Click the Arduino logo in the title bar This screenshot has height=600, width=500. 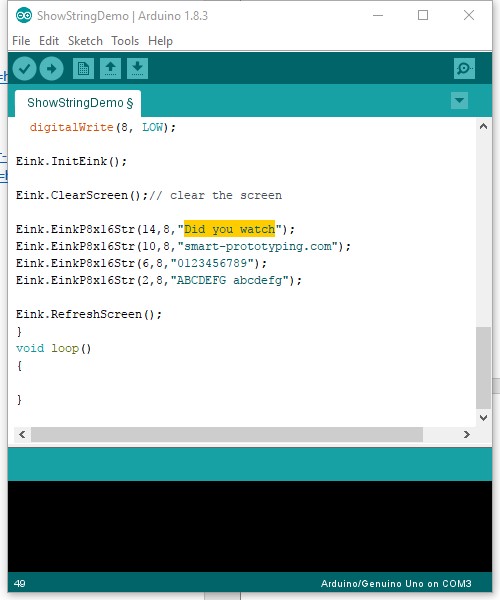click(24, 16)
